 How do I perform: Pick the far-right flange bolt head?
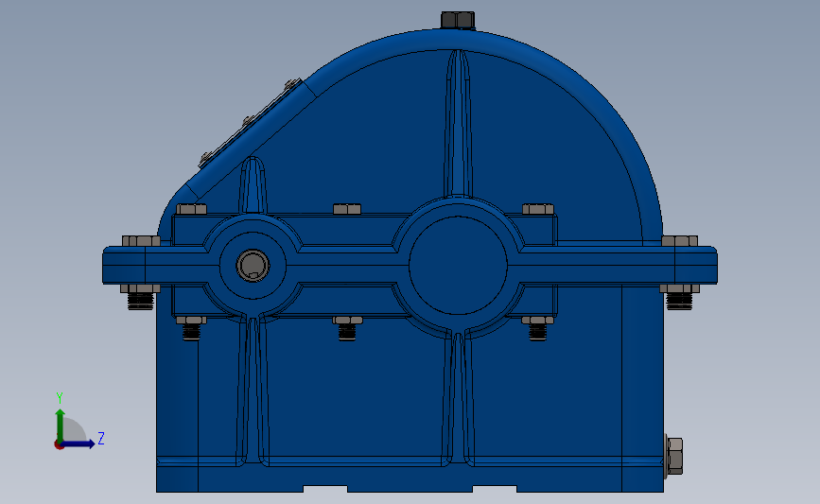pyautogui.click(x=679, y=241)
